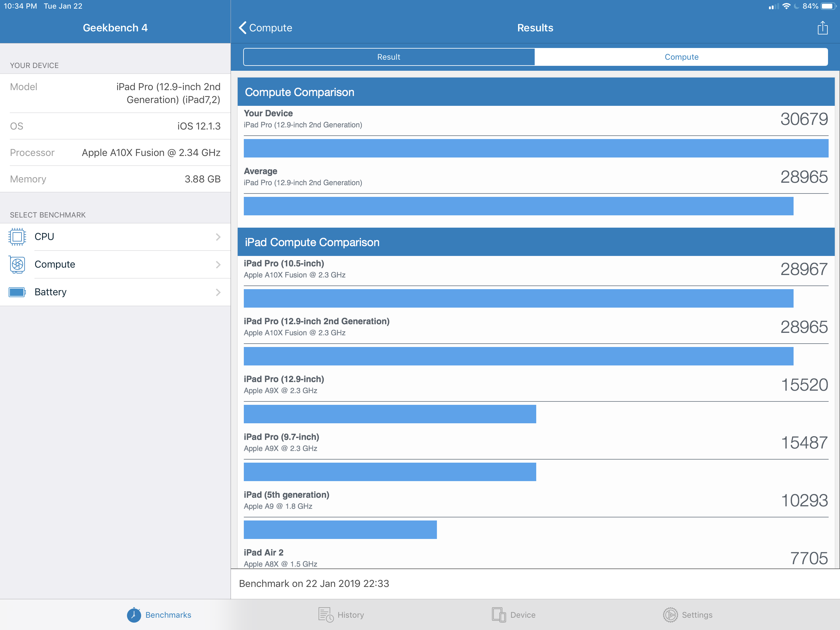Open Benchmarks via stopwatch icon
This screenshot has height=630, width=840.
[x=134, y=615]
